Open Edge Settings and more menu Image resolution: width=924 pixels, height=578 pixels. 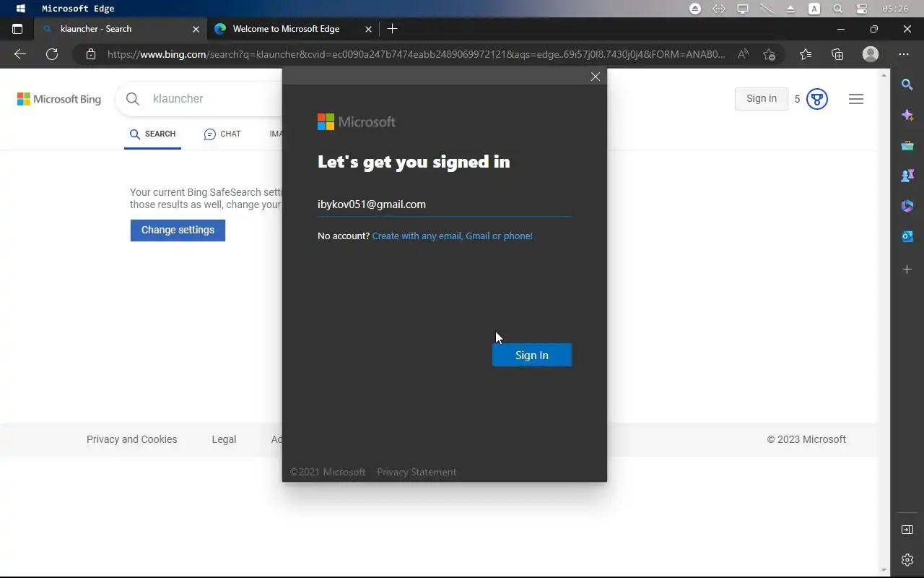coord(904,54)
